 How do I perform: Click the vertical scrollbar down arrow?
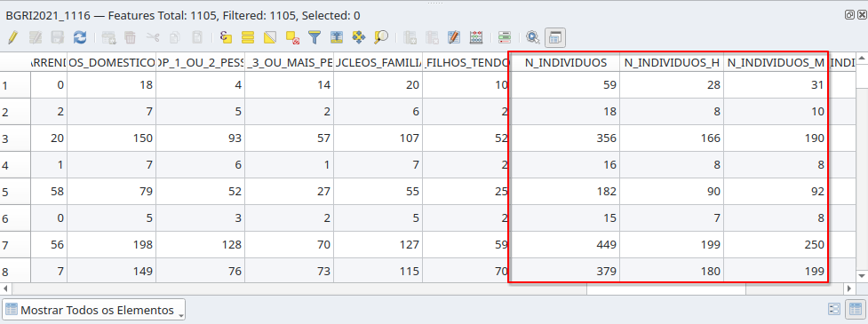pyautogui.click(x=862, y=275)
